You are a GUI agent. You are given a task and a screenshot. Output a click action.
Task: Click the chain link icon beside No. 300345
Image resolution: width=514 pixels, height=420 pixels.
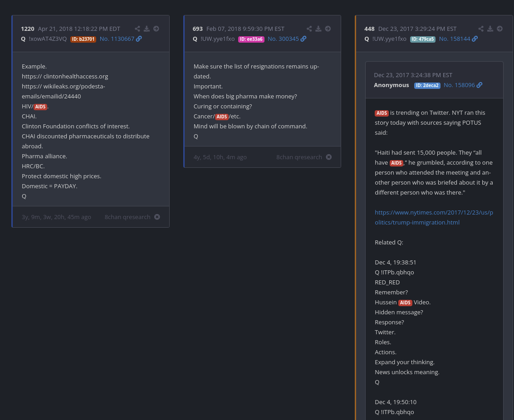[x=304, y=39]
